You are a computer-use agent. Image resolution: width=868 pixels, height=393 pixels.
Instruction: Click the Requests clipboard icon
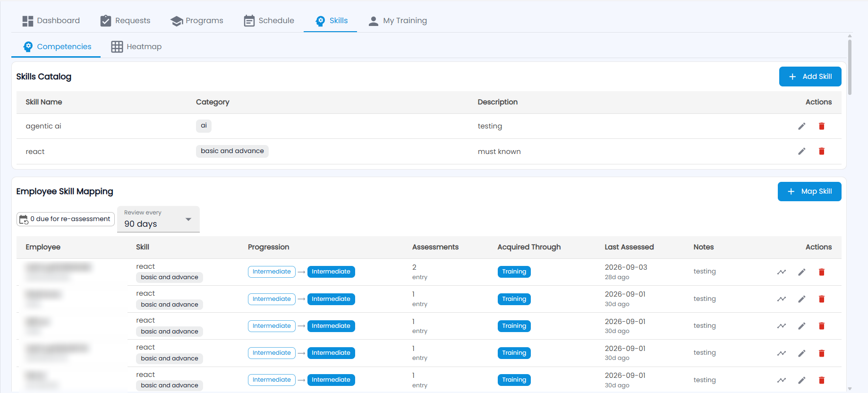tap(106, 21)
